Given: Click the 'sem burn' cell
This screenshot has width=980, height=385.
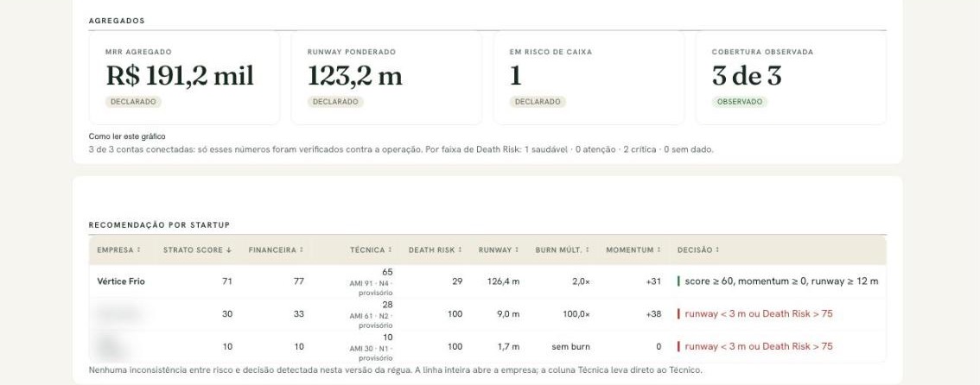Looking at the screenshot, I should click(x=570, y=346).
